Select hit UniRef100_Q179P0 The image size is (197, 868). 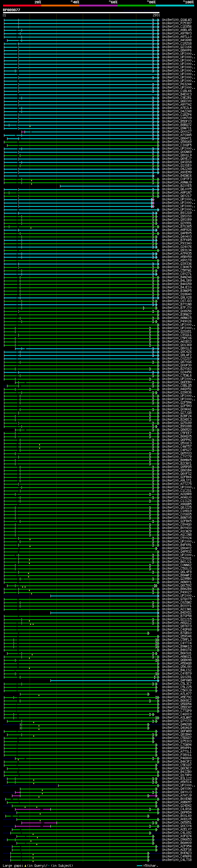pos(177,775)
